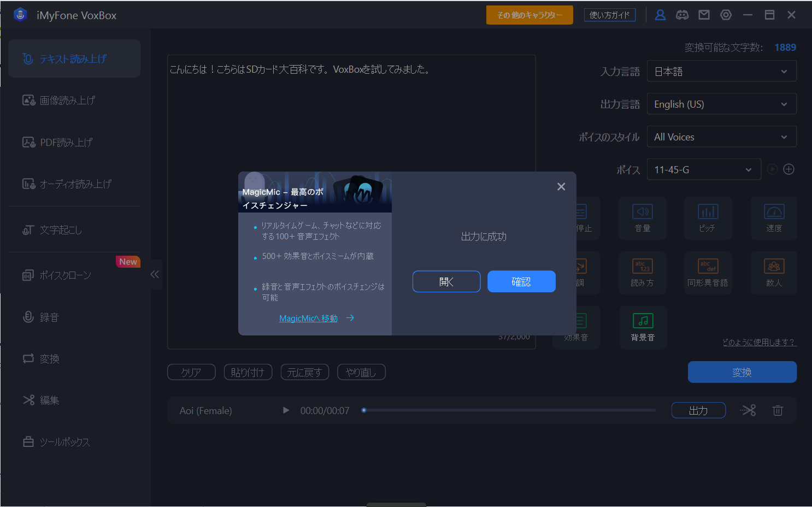The height and width of the screenshot is (507, 812).
Task: Click the add voice plus icon
Action: (x=789, y=169)
